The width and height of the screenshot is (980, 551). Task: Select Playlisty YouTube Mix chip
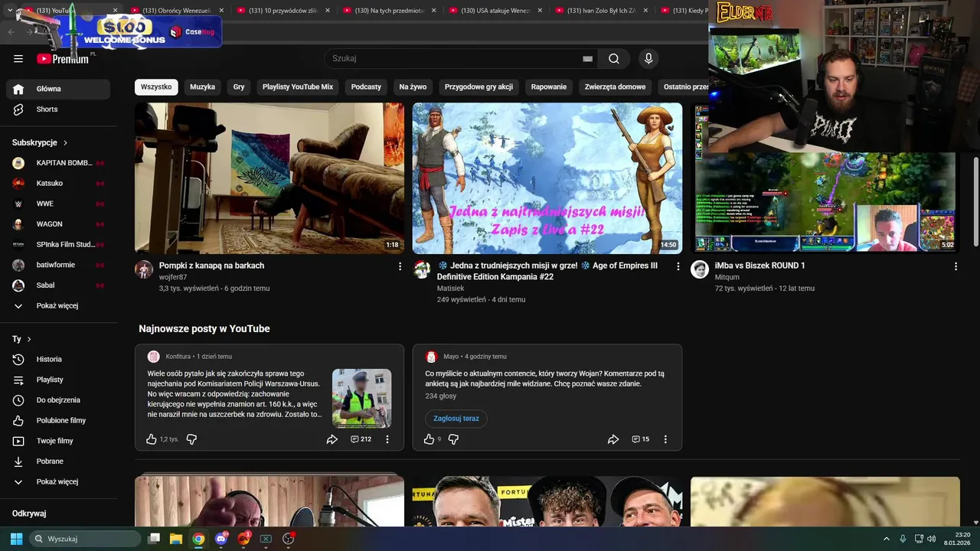tap(298, 87)
